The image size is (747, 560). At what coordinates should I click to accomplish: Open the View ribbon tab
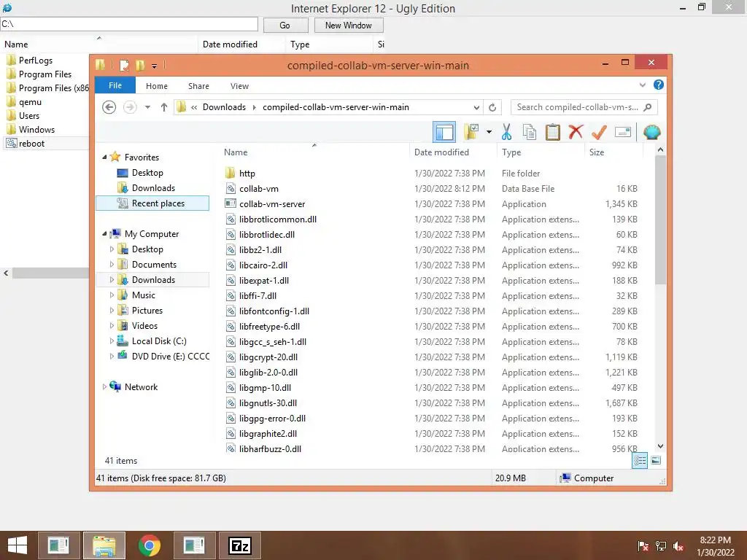click(x=239, y=86)
